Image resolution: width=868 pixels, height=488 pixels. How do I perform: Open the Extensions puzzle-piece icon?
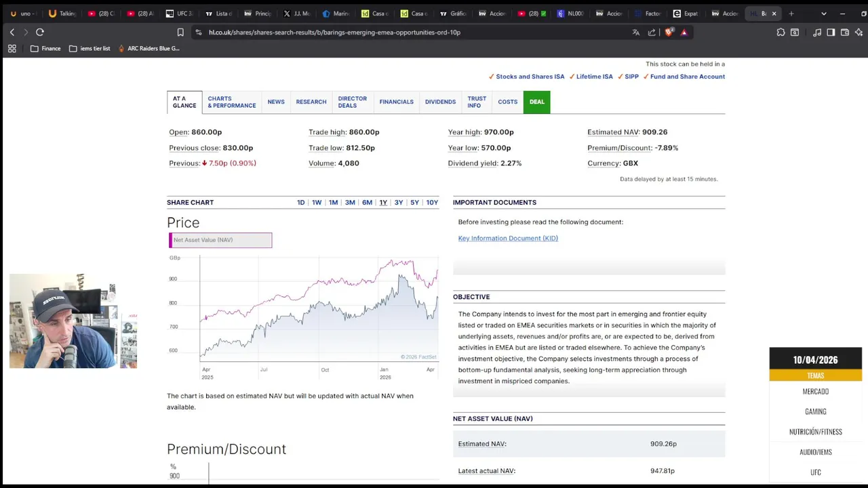click(x=781, y=32)
